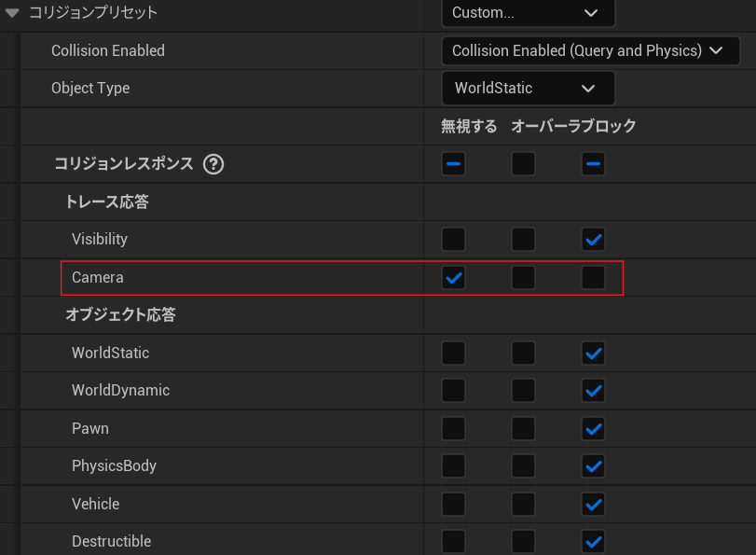This screenshot has width=756, height=555.
Task: Open the Collision Enabled dropdown
Action: click(590, 50)
